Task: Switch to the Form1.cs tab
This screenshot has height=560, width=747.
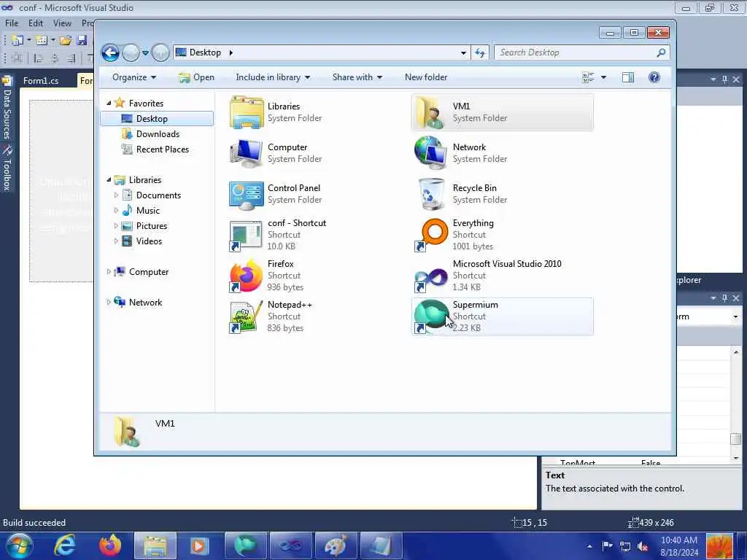Action: click(x=41, y=80)
